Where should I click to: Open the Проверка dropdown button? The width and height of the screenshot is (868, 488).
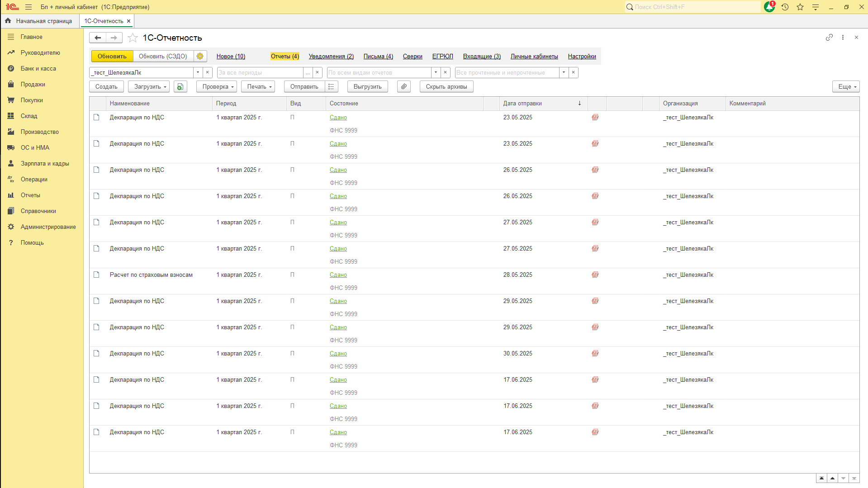tap(216, 86)
